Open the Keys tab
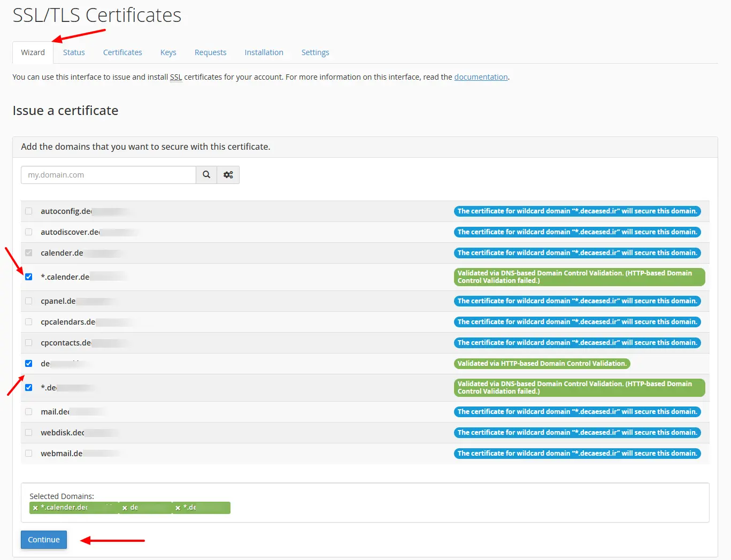The image size is (731, 560). pyautogui.click(x=168, y=52)
